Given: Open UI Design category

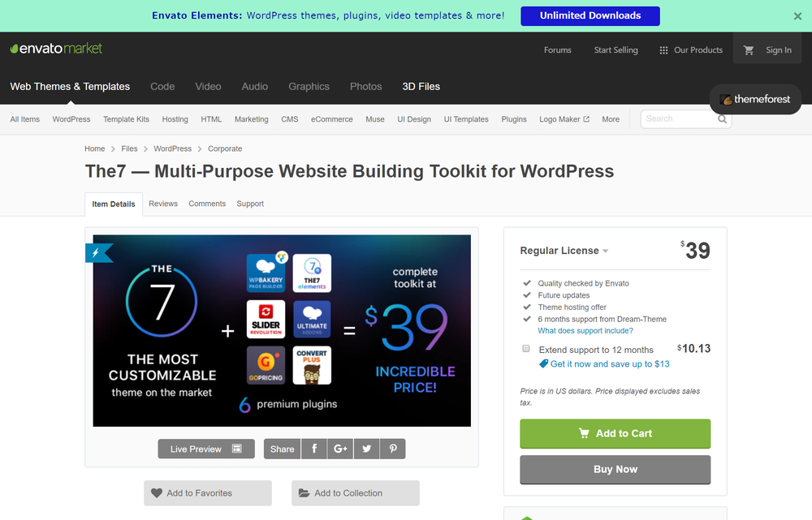Looking at the screenshot, I should pos(414,119).
